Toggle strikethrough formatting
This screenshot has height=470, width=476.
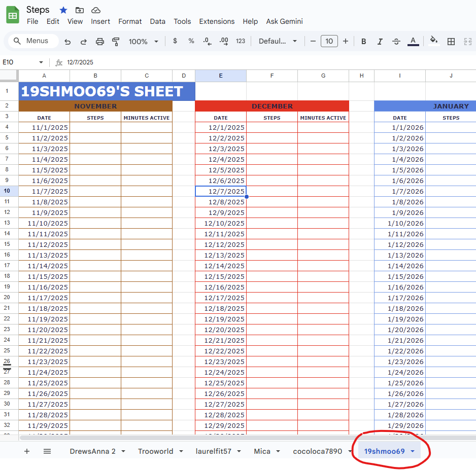tap(396, 42)
